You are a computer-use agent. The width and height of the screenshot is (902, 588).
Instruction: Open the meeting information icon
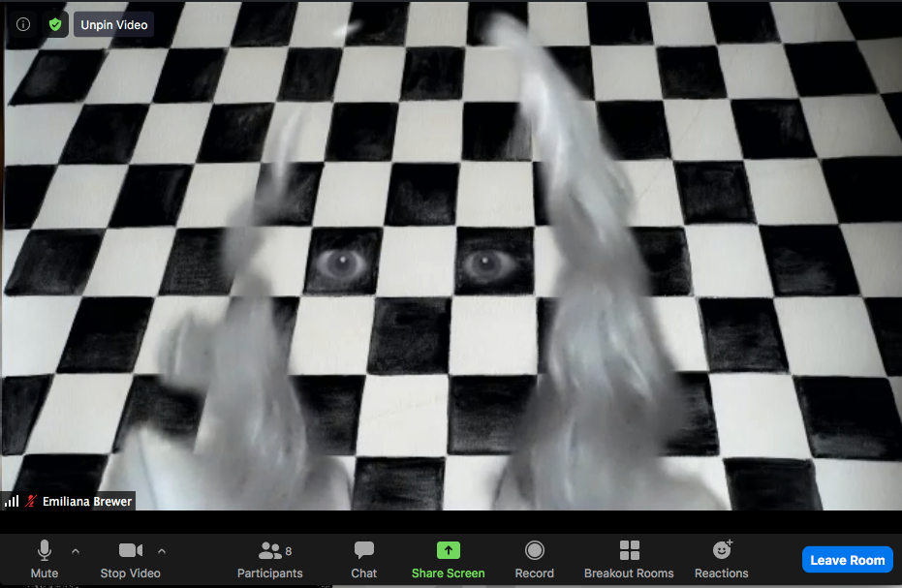pyautogui.click(x=23, y=24)
